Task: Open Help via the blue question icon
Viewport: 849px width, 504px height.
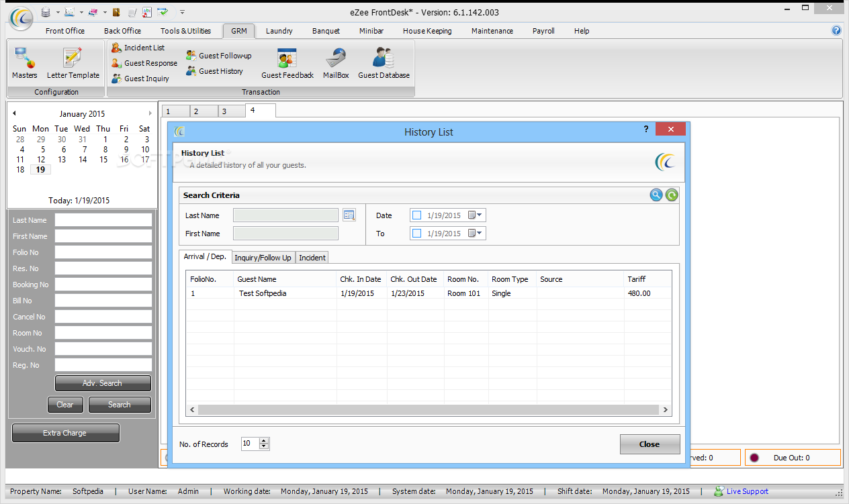Action: click(x=836, y=30)
